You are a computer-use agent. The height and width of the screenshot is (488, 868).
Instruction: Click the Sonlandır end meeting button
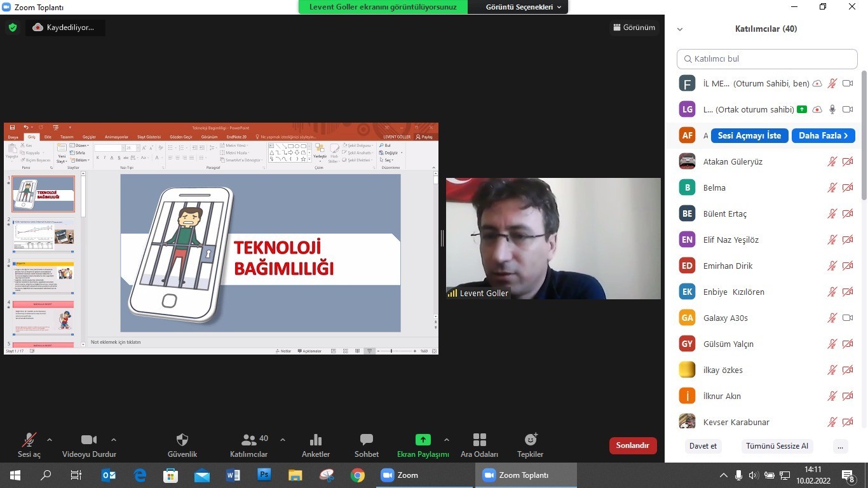point(632,445)
